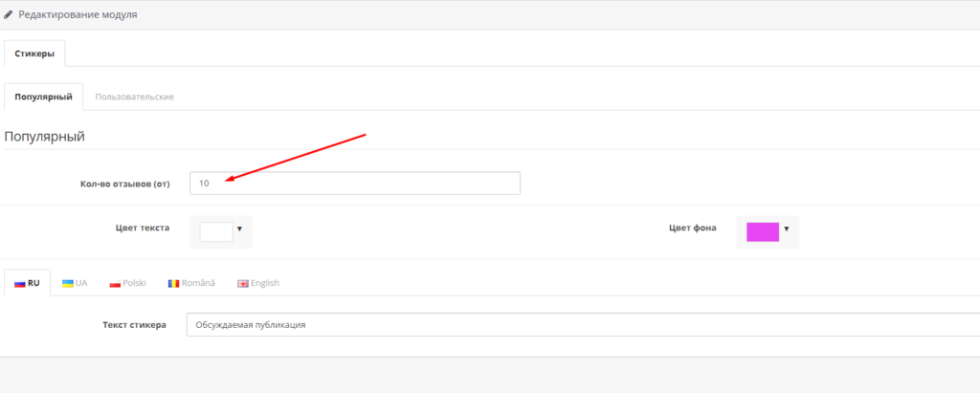
Task: Click the Текст стикера label
Action: click(134, 325)
